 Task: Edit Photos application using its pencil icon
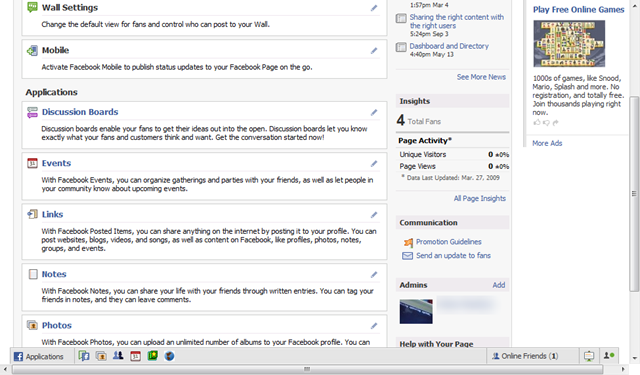coord(374,326)
